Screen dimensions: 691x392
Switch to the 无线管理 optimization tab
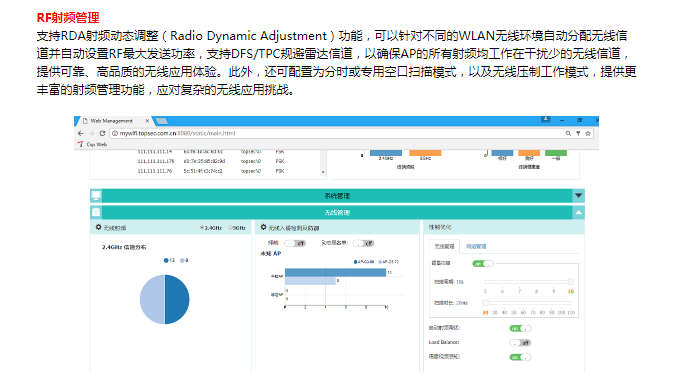click(444, 247)
